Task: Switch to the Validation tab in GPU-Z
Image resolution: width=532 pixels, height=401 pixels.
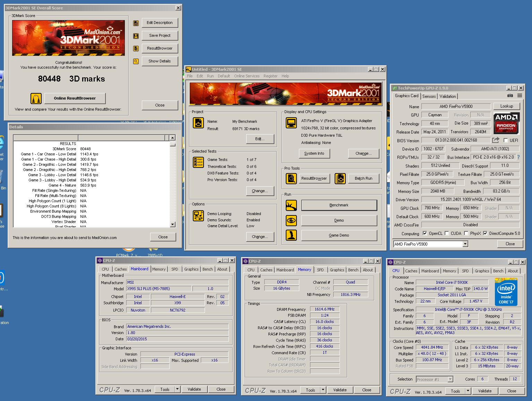Action: 448,96
